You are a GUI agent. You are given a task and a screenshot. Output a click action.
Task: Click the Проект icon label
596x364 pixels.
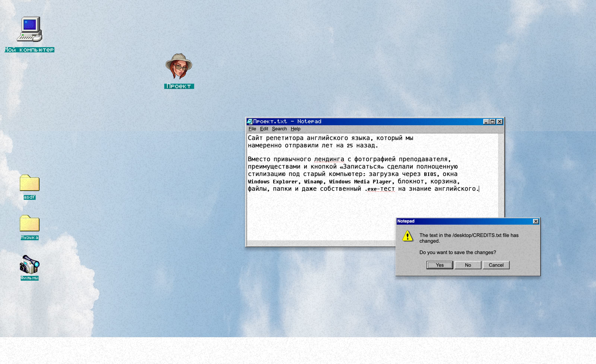pyautogui.click(x=179, y=86)
